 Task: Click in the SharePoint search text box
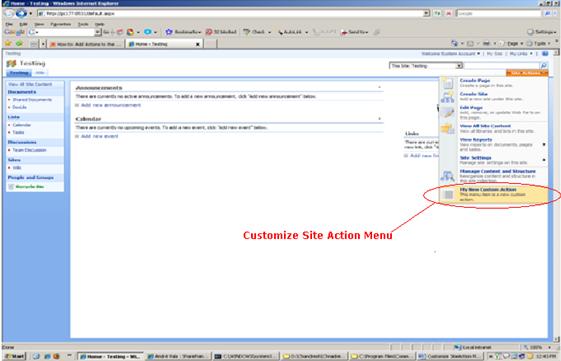point(501,66)
